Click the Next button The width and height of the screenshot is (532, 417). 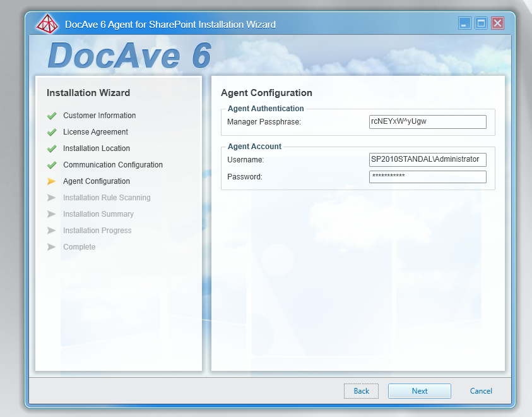point(419,390)
